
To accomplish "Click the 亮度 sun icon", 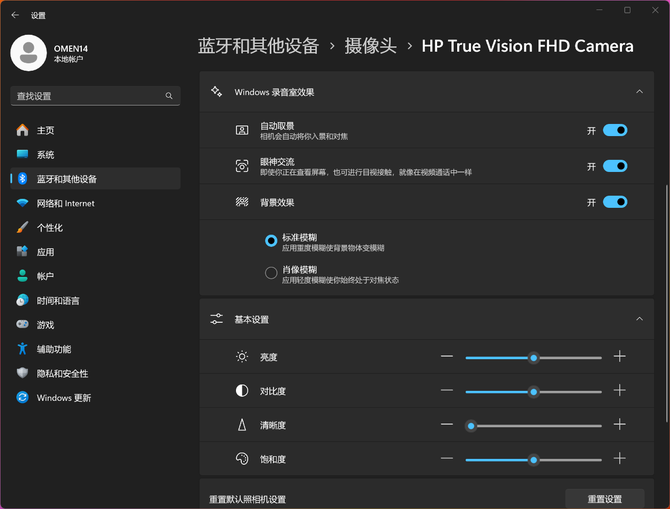I will (x=242, y=356).
